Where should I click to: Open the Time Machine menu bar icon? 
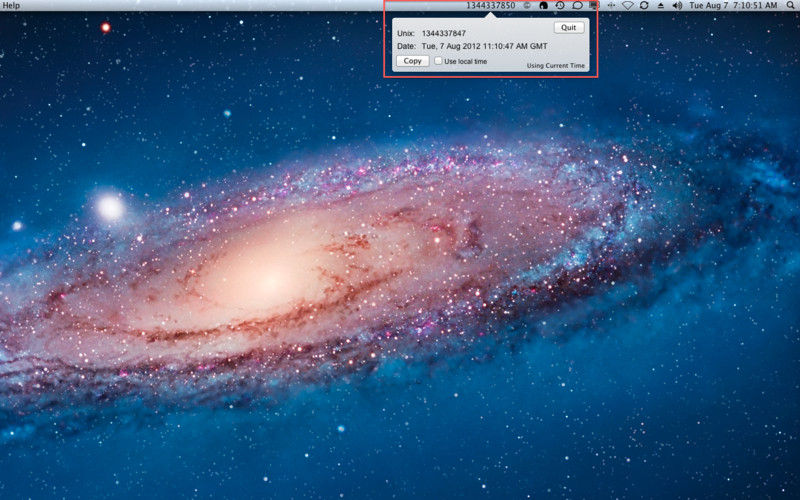560,5
